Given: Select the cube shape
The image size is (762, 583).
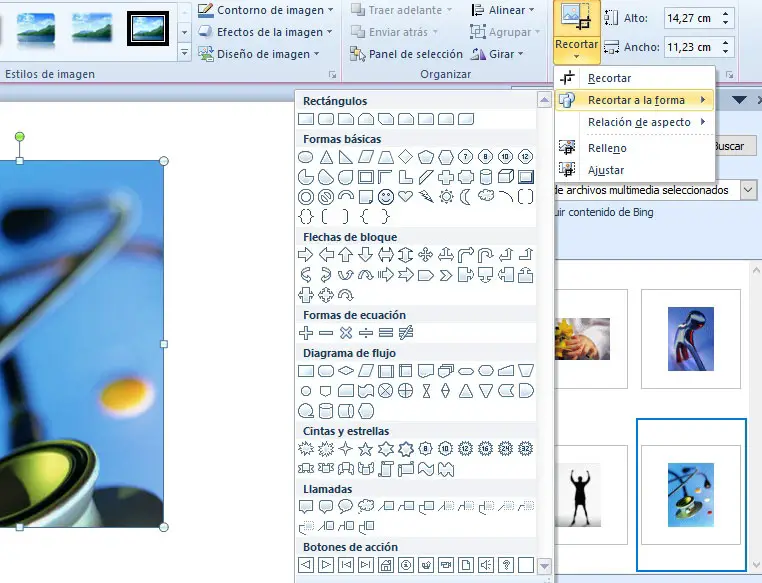Looking at the screenshot, I should point(505,177).
